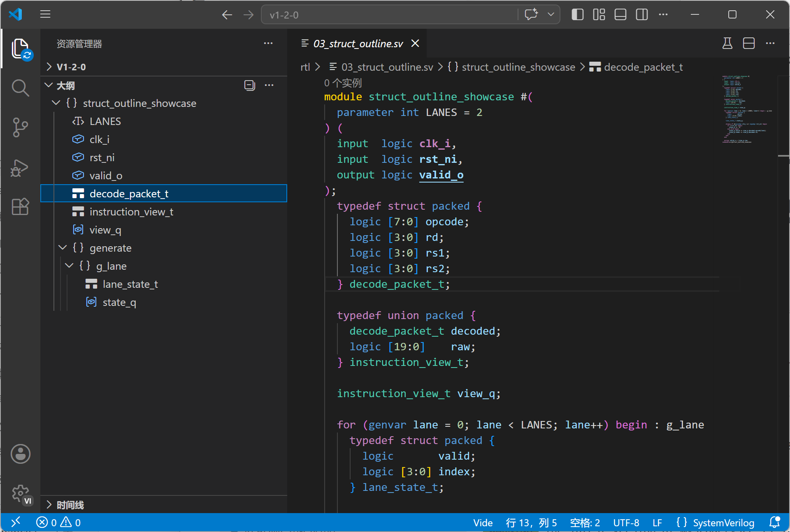Collapse the g_lane outline node
The height and width of the screenshot is (532, 790).
(69, 266)
